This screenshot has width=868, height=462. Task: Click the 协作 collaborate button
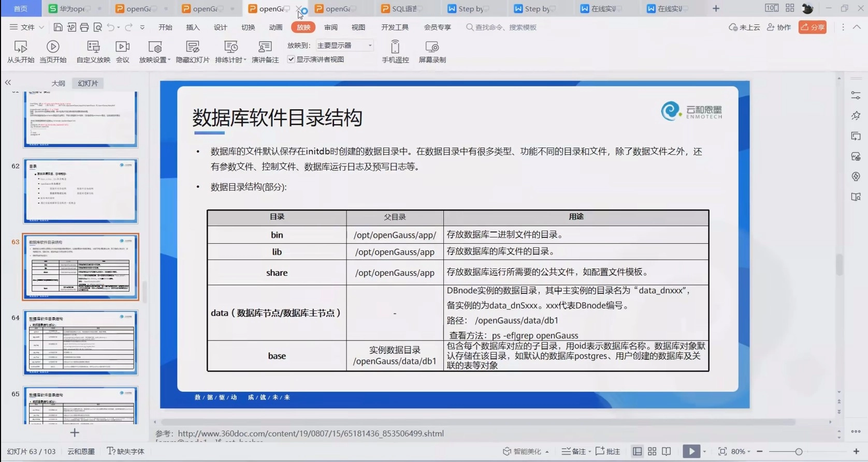click(x=779, y=27)
